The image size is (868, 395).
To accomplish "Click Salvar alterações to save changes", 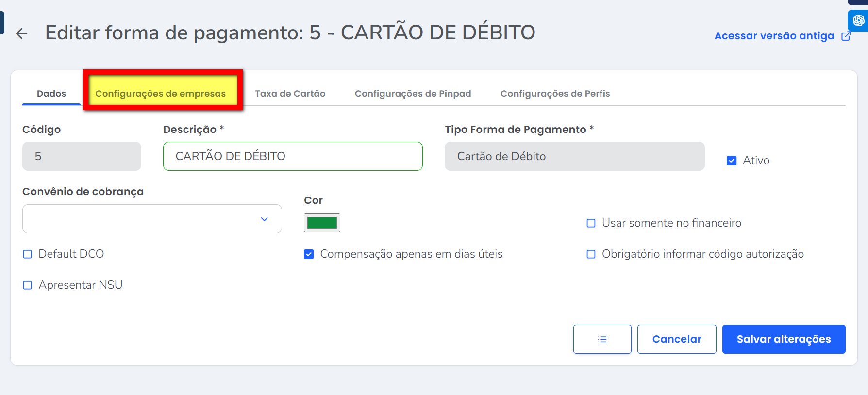I will click(783, 339).
